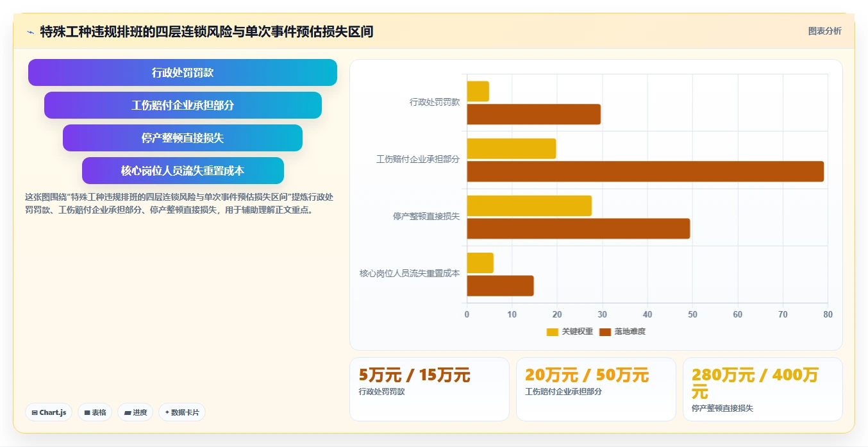This screenshot has height=447, width=868.
Task: Toggle the 落地难度 legend series
Action: click(622, 332)
